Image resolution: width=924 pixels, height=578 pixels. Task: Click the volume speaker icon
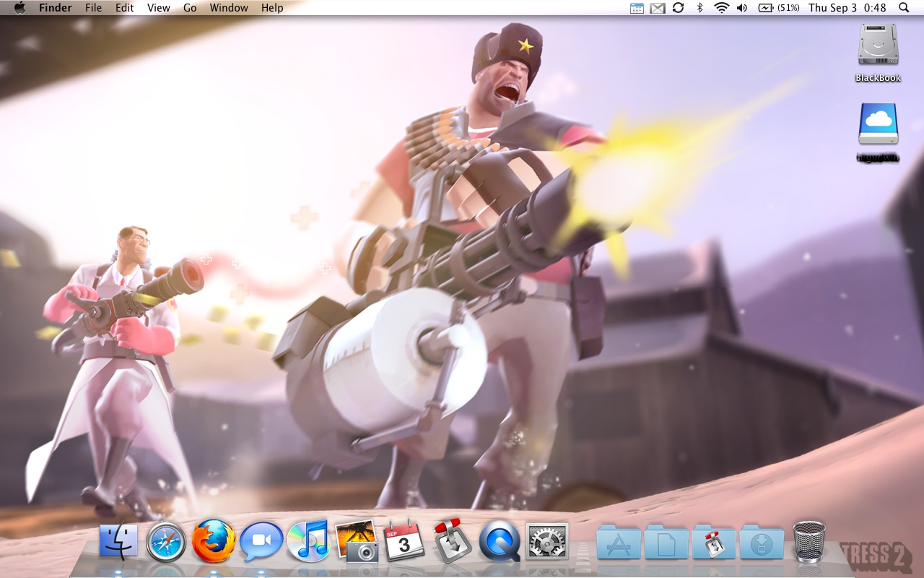coord(742,8)
